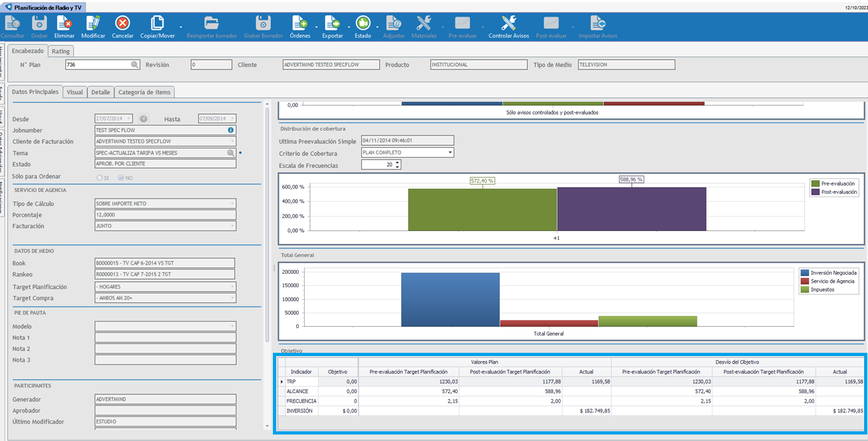Switch to the Detalle tab
Image resolution: width=868 pixels, height=441 pixels.
click(x=100, y=92)
